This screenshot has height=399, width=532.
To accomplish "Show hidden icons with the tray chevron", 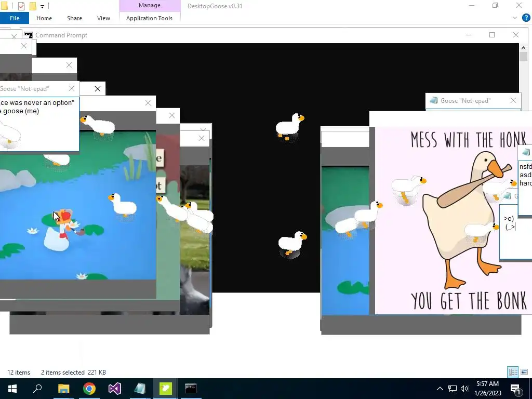I will click(x=440, y=389).
